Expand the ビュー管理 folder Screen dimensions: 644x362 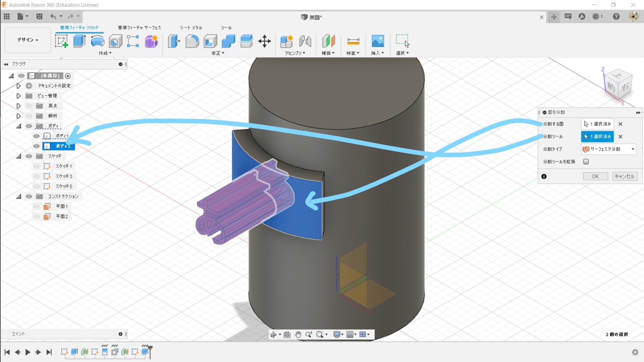(x=18, y=96)
